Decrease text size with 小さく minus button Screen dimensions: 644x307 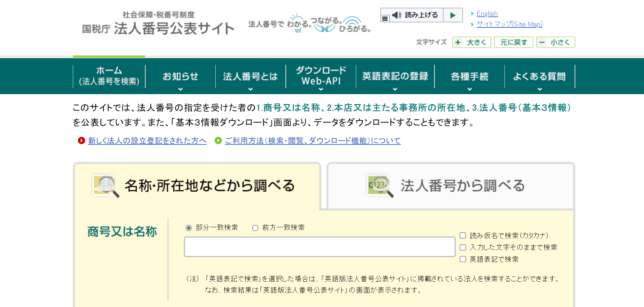(x=555, y=42)
